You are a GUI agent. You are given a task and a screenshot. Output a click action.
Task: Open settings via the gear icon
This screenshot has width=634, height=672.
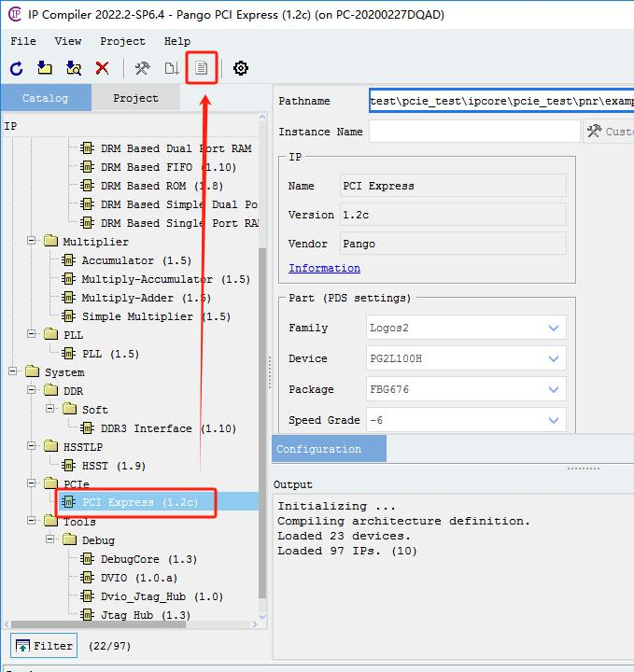point(241,68)
